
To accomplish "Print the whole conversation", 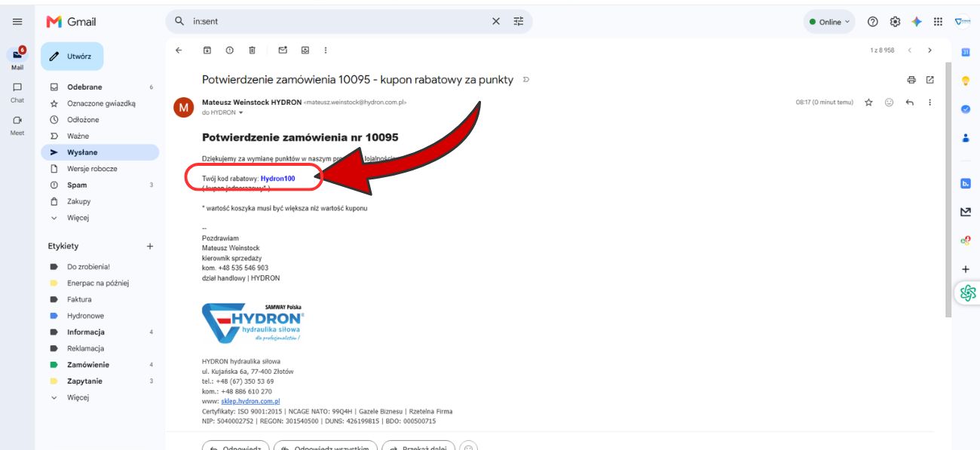I will point(911,80).
